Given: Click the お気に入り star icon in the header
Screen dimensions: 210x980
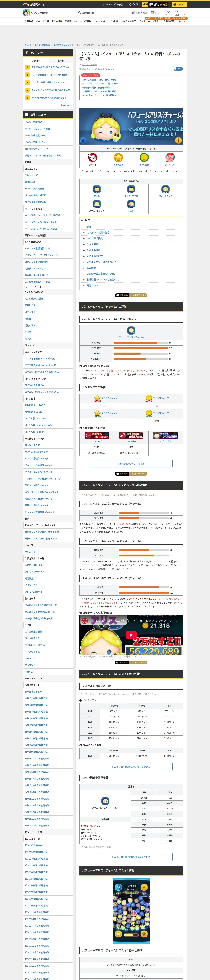Looking at the screenshot, I should coord(168,13).
